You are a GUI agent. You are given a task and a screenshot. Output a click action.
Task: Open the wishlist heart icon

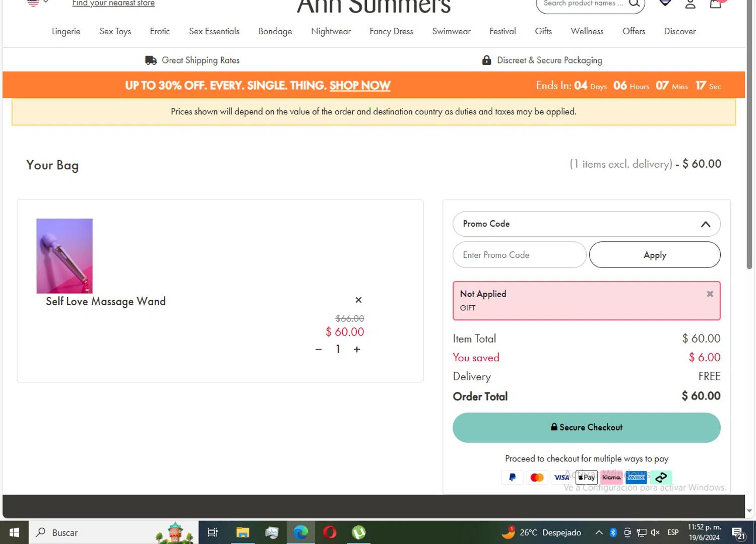(665, 3)
